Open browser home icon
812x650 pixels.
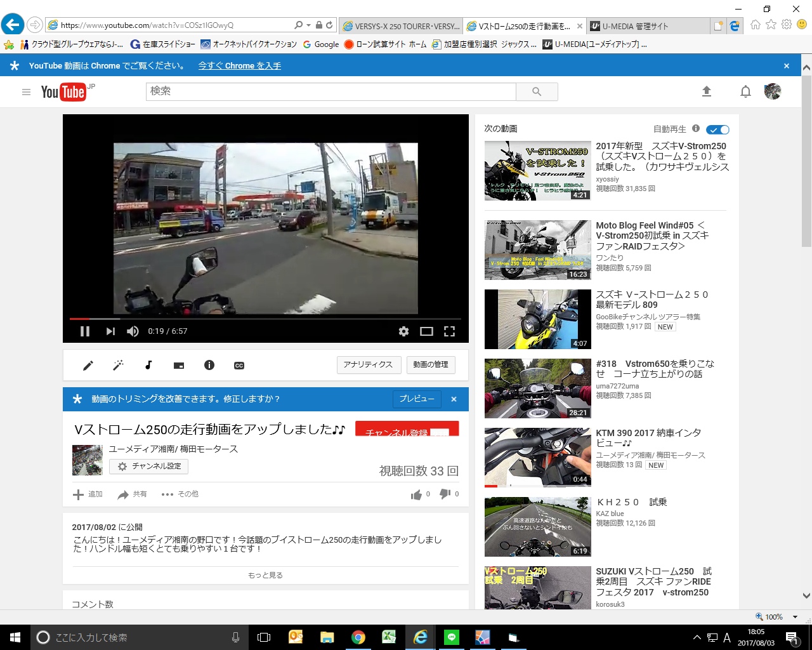click(755, 25)
